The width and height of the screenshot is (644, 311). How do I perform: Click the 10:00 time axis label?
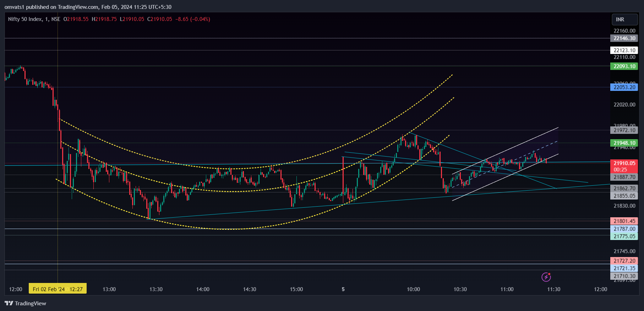tap(413, 289)
